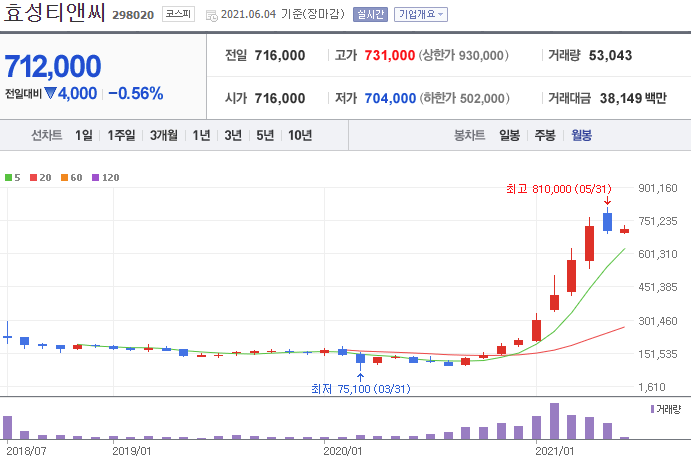The image size is (691, 462).
Task: Switch line chart to 5년
Action: click(x=265, y=135)
